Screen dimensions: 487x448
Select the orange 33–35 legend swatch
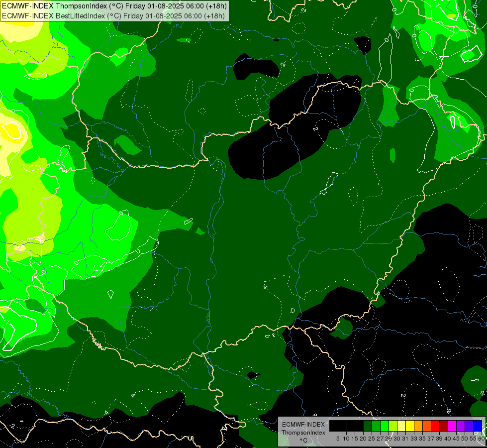click(418, 426)
